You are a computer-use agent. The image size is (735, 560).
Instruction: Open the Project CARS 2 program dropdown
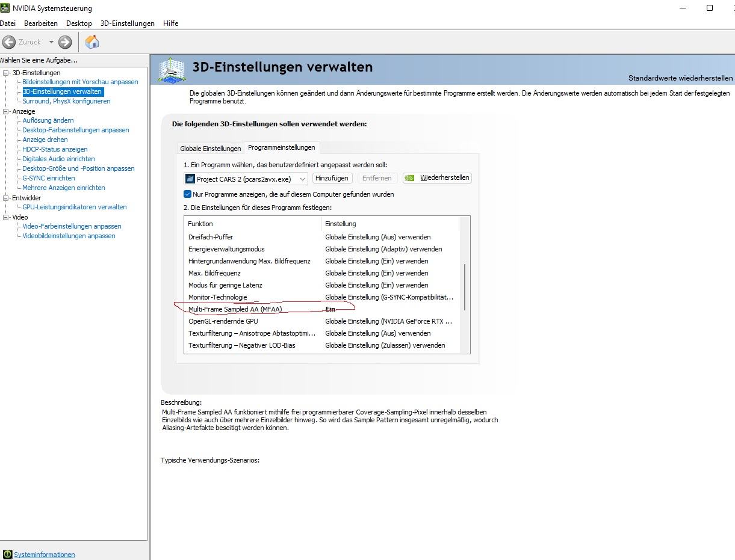pos(246,179)
